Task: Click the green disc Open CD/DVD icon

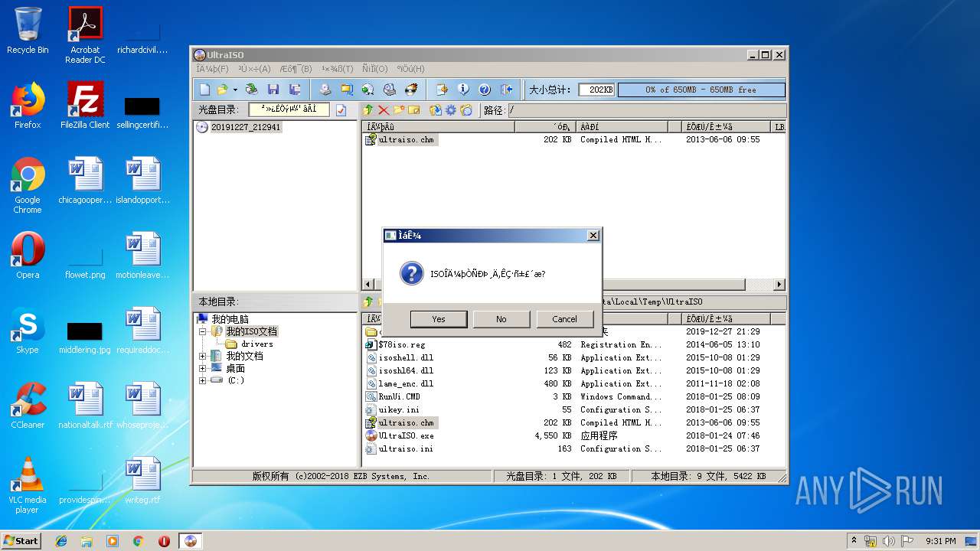Action: click(x=251, y=90)
